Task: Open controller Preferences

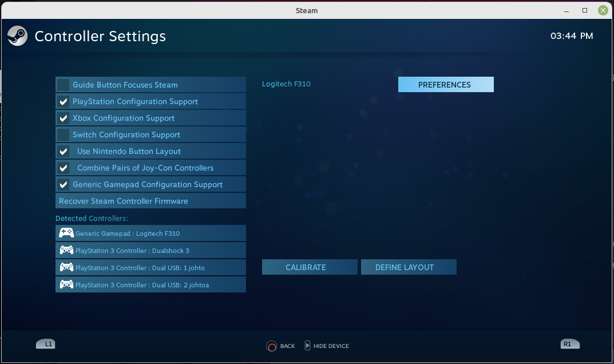Action: (x=446, y=85)
